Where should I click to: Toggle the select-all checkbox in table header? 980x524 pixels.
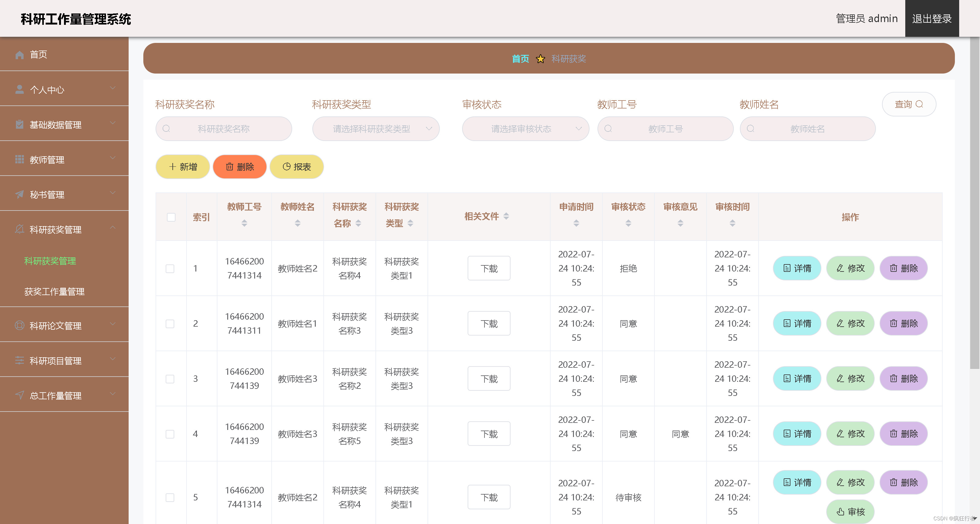tap(171, 217)
